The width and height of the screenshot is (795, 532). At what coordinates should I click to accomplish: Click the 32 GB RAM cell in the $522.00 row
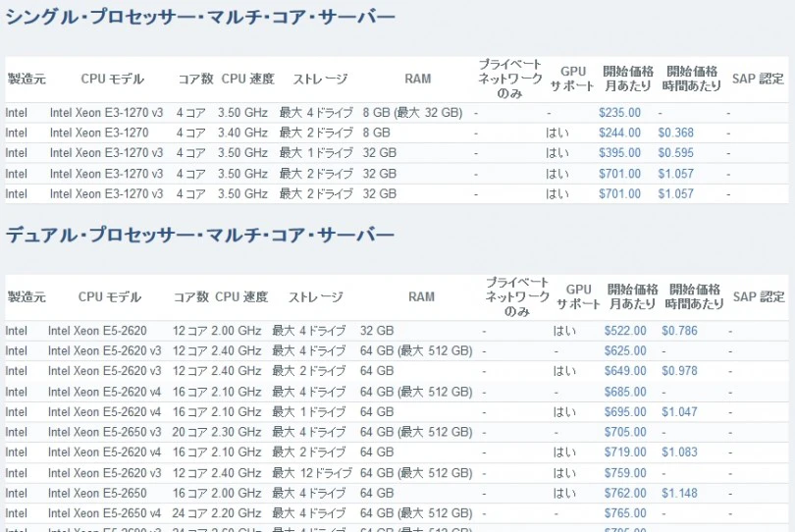click(377, 331)
